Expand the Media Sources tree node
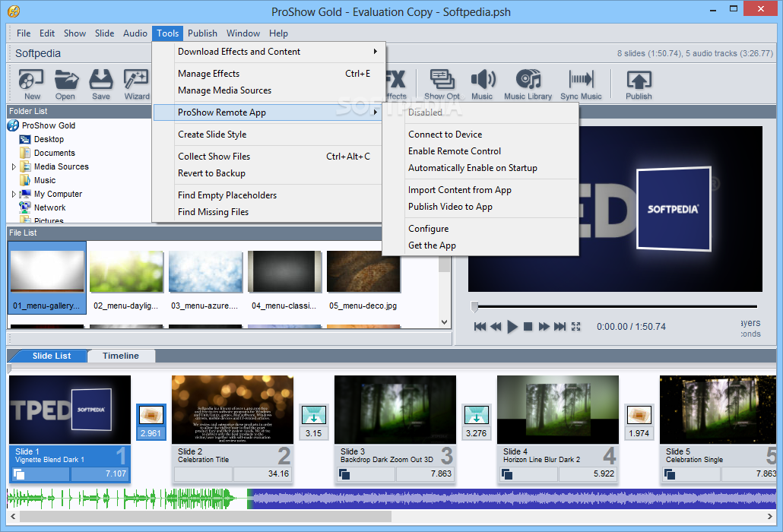783x532 pixels. tap(14, 166)
